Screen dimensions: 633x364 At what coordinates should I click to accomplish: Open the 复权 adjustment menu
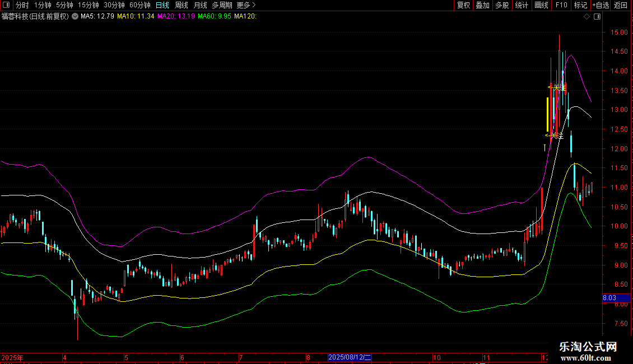click(x=463, y=5)
